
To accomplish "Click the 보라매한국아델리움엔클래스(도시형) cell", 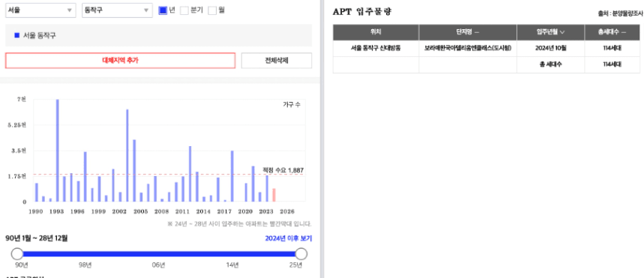I will click(x=468, y=48).
